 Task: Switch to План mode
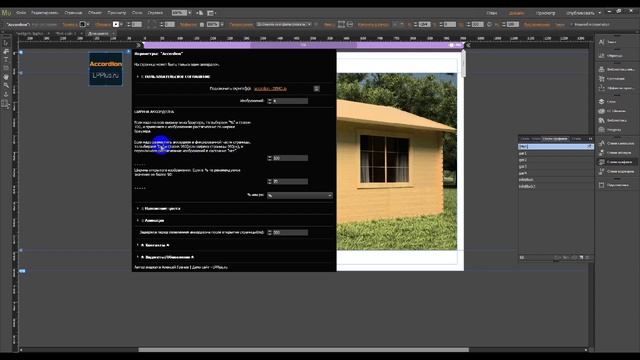click(491, 13)
